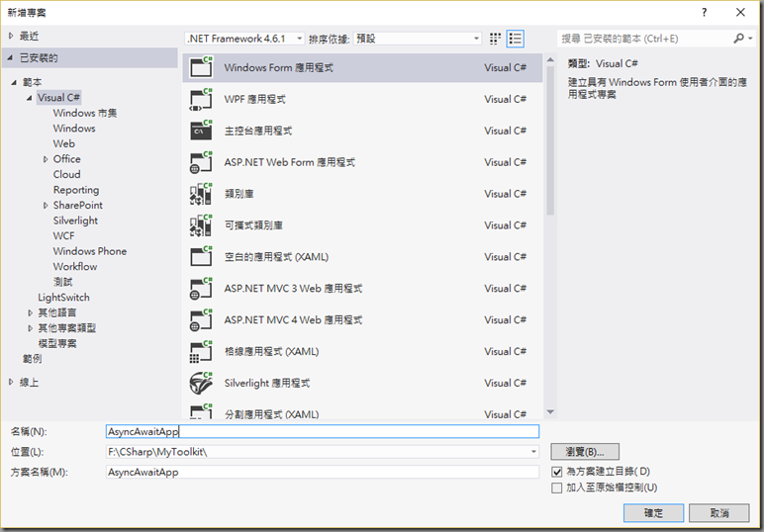The width and height of the screenshot is (764, 532).
Task: Pick the blank app (XAML) icon
Action: (201, 256)
